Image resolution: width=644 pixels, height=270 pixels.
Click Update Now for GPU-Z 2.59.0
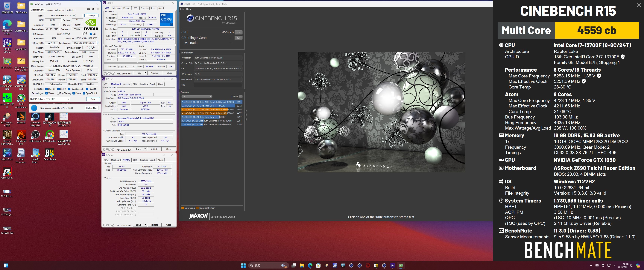(92, 108)
